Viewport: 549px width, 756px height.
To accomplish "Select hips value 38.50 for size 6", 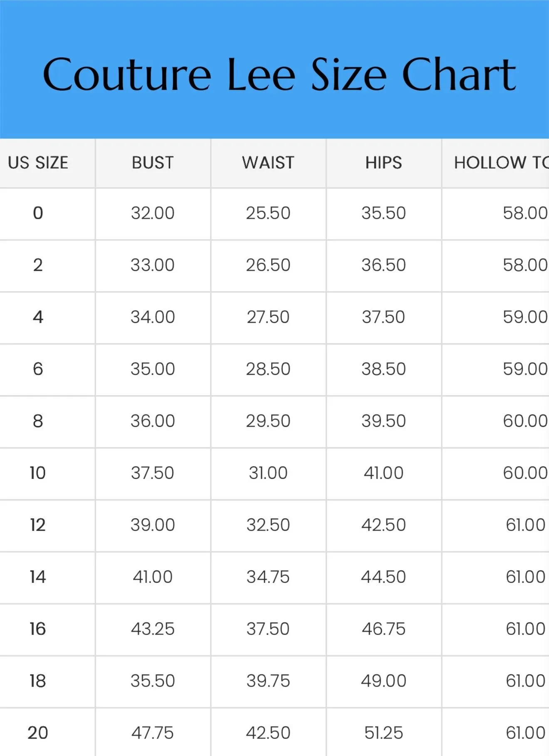I will point(383,369).
